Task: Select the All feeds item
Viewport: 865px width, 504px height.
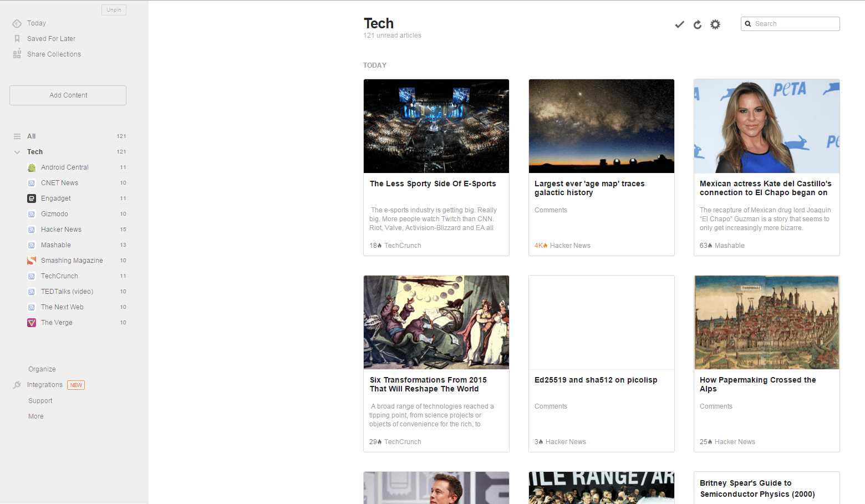Action: [32, 136]
